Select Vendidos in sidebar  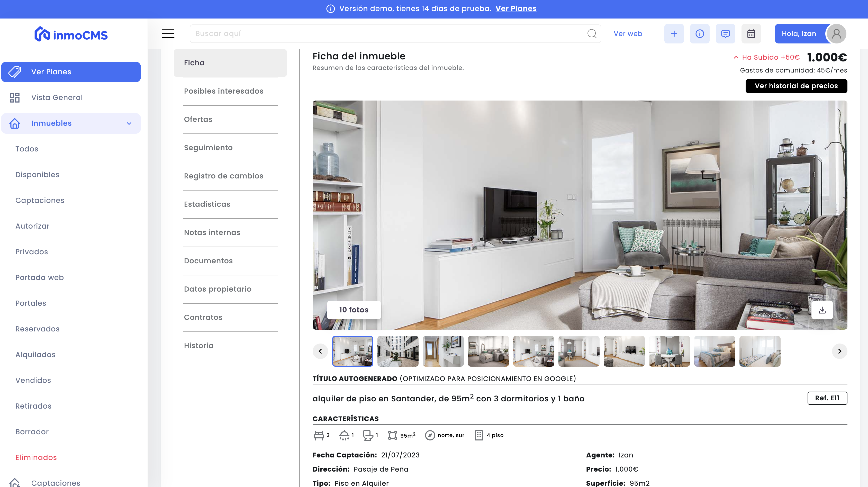tap(33, 381)
